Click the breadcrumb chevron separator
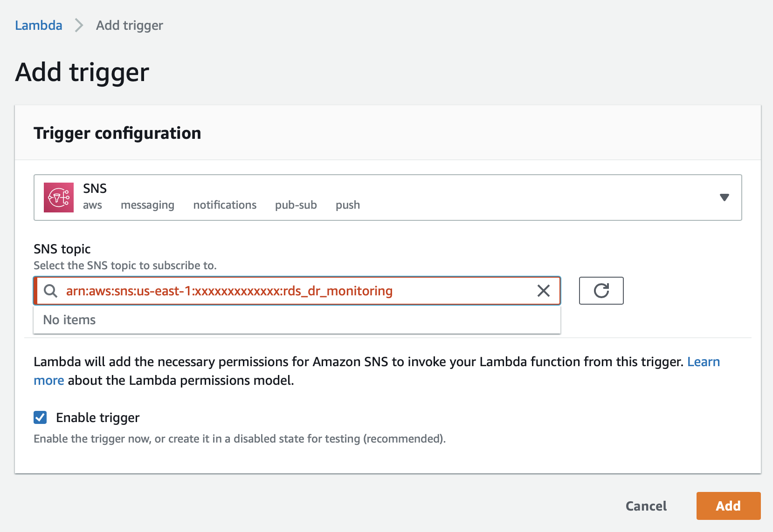The image size is (773, 532). (79, 25)
